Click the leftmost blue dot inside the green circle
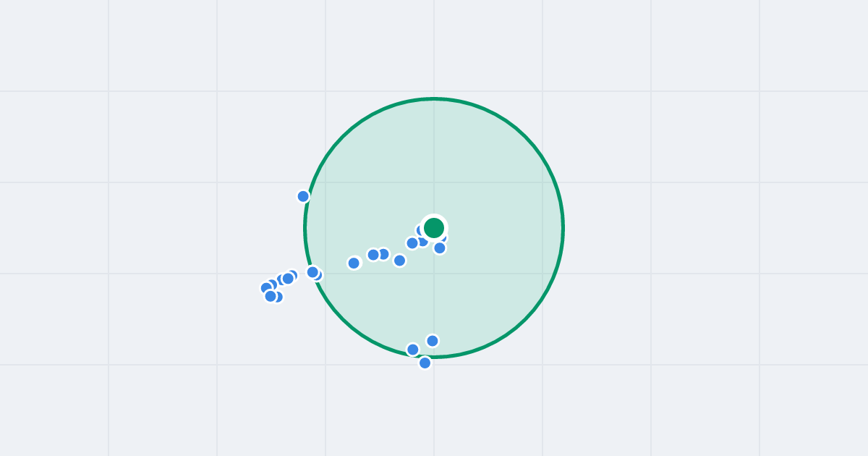The image size is (868, 456). pyautogui.click(x=354, y=263)
